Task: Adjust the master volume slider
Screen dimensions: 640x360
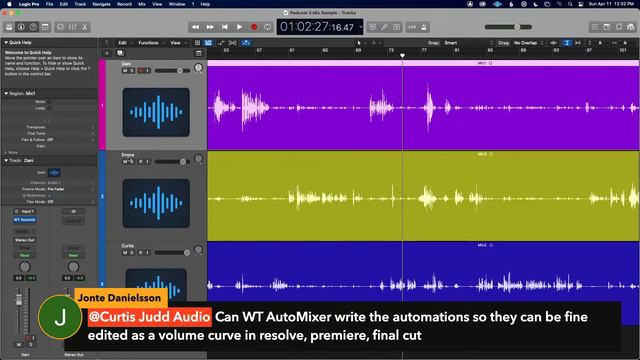Action: (x=508, y=27)
